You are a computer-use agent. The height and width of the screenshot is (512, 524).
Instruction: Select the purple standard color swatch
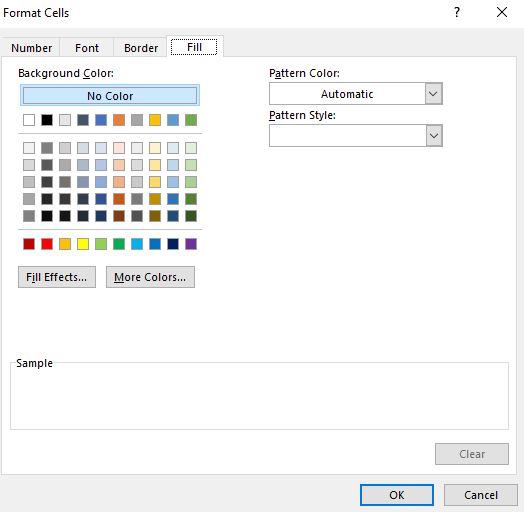click(191, 244)
